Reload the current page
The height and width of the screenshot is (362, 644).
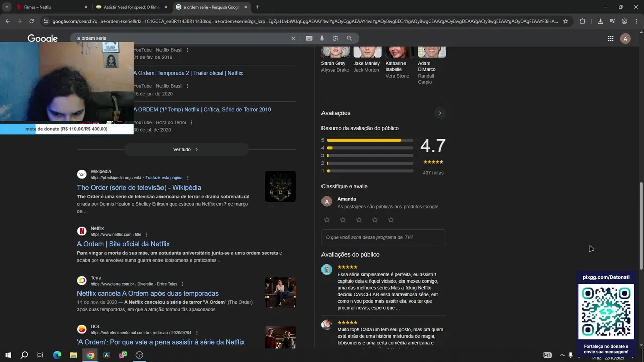[x=31, y=21]
